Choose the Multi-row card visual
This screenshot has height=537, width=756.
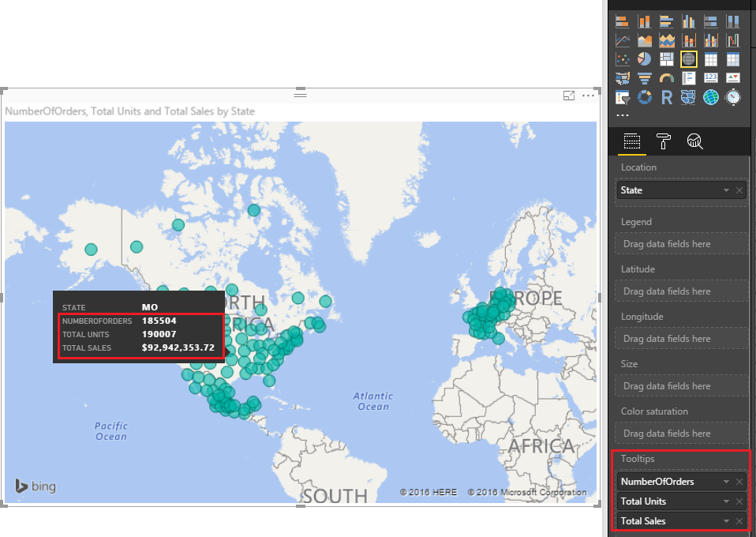(x=688, y=78)
